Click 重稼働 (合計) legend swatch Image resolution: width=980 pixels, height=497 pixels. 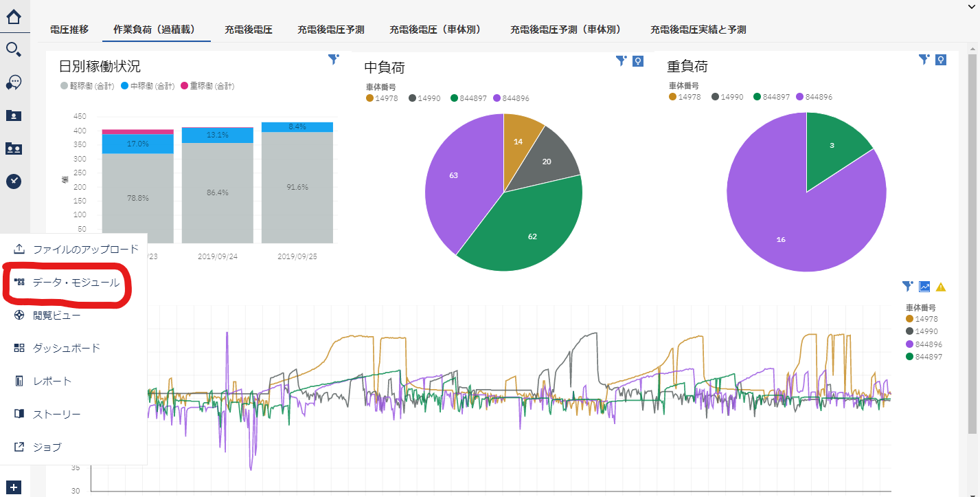[185, 86]
